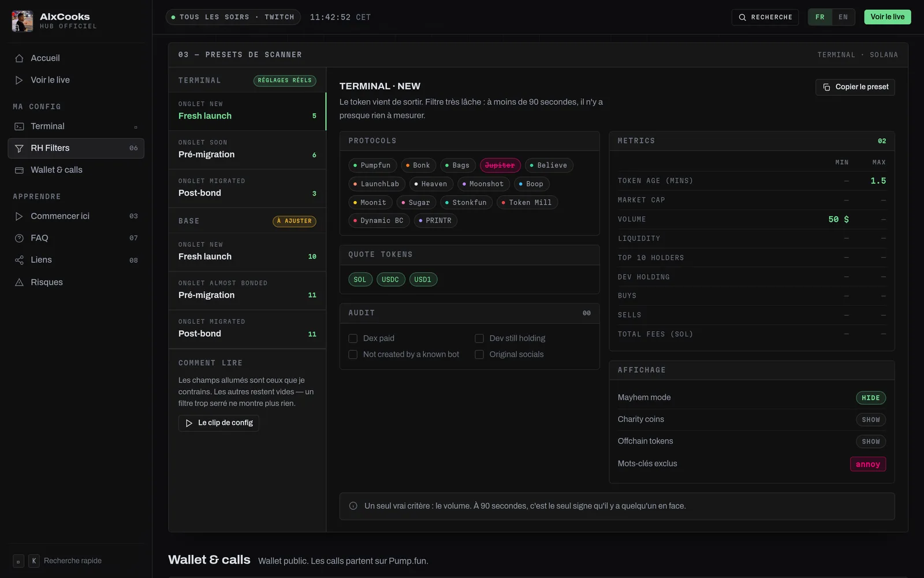Toggle Offchain tokens SHOW switch
Viewport: 924px width, 578px height.
click(870, 442)
